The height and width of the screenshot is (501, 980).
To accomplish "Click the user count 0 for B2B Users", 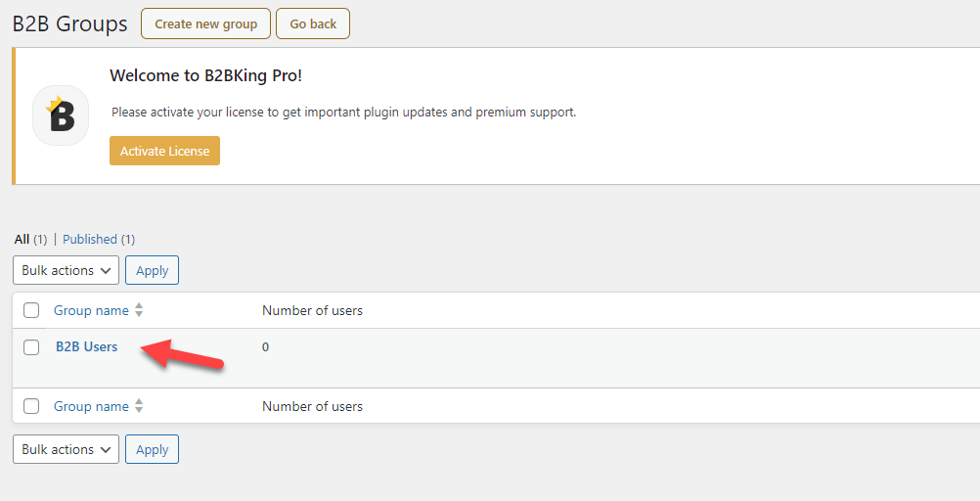I will pos(266,347).
